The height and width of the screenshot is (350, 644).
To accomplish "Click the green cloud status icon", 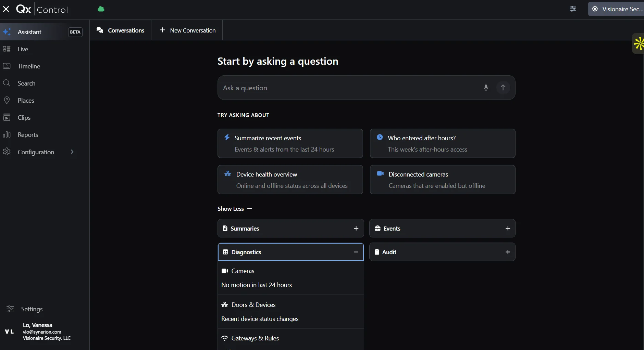I will click(x=101, y=9).
